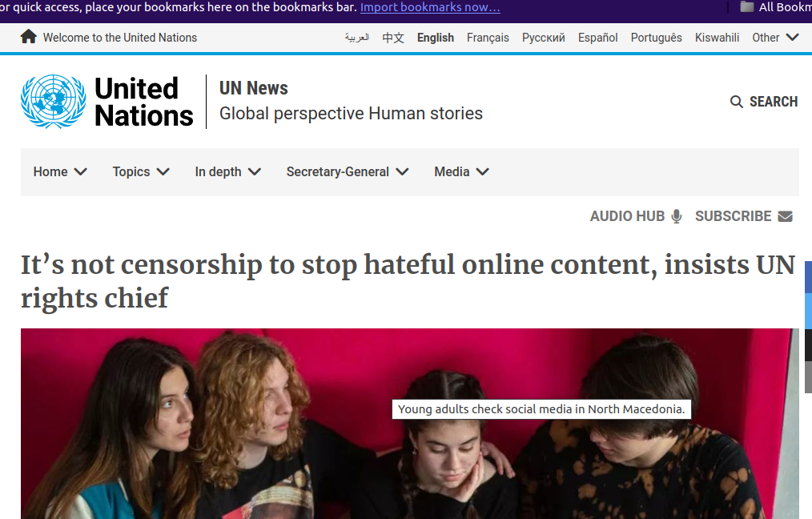Viewport: 812px width, 519px height.
Task: Switch language to Español
Action: coord(597,38)
